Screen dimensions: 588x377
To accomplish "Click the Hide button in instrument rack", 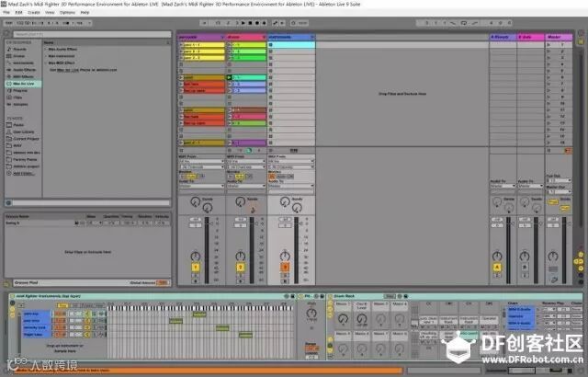I will pos(98,305).
